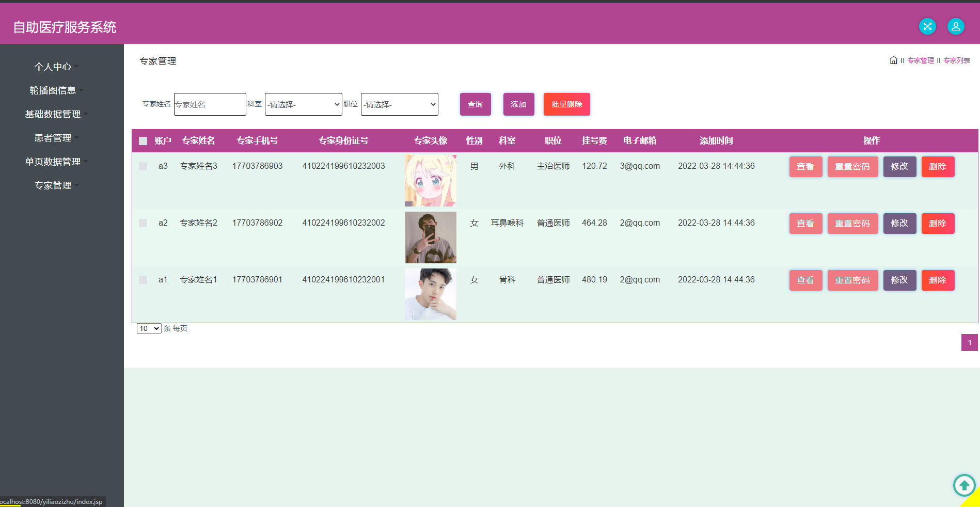Viewport: 980px width, 507px height.
Task: Click the home icon in breadcrumb
Action: click(893, 60)
